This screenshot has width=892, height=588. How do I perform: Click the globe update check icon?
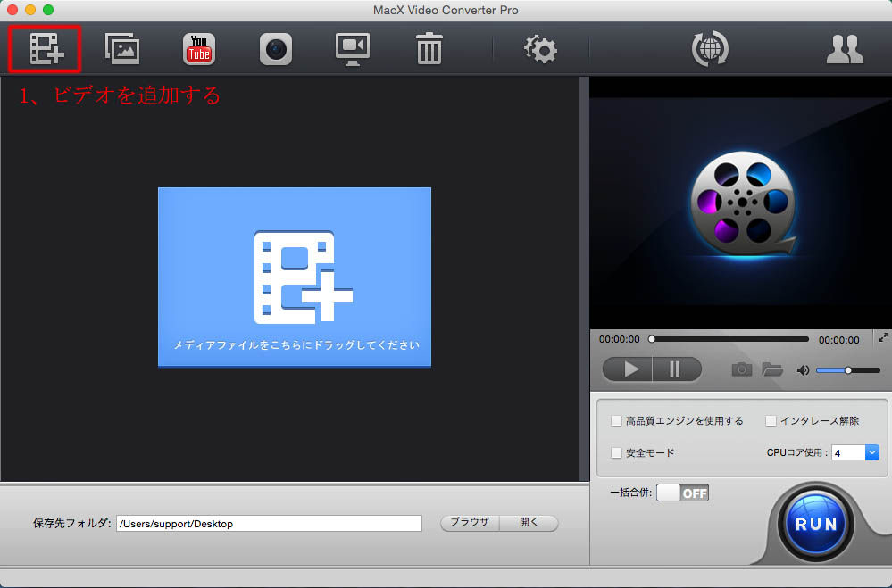(x=710, y=49)
